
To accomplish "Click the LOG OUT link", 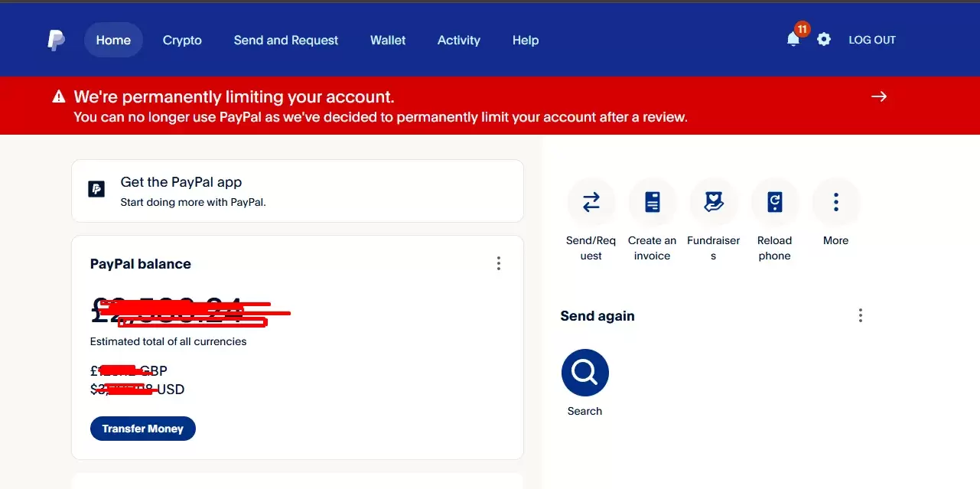I will (871, 40).
